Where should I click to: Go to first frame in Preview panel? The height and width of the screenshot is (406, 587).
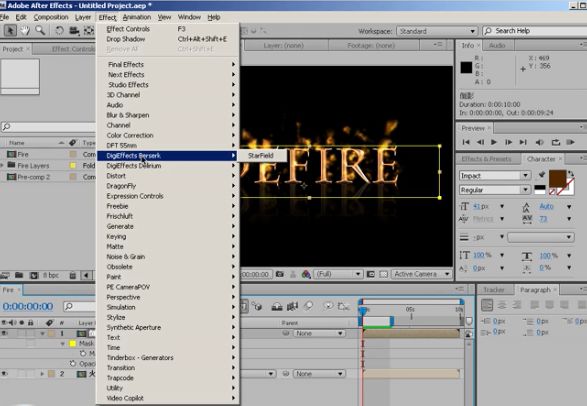pos(466,142)
